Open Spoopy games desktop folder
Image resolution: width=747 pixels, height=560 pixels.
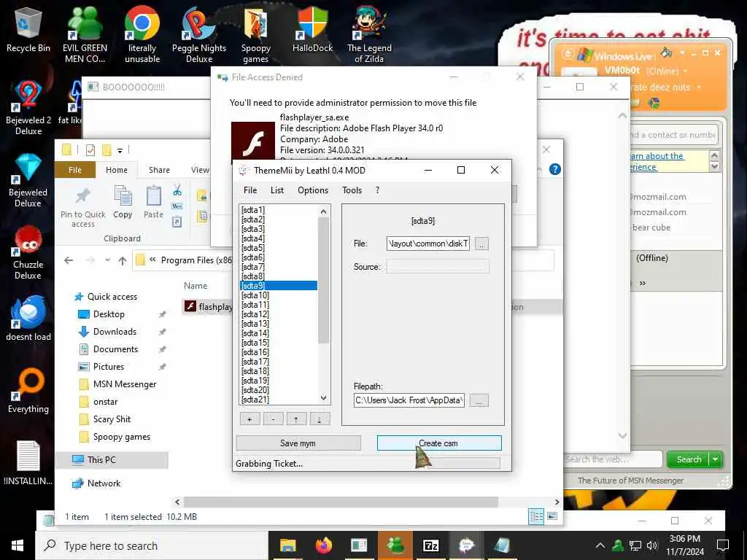[256, 34]
